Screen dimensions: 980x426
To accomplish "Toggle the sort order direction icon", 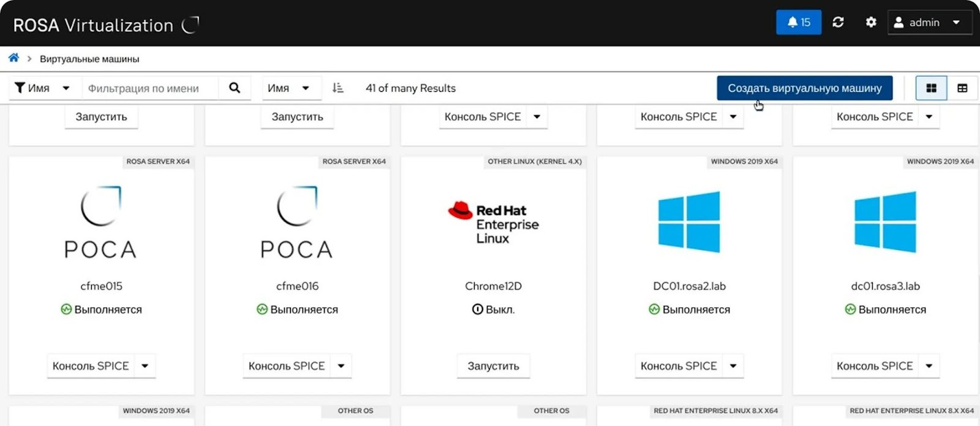I will [x=337, y=88].
